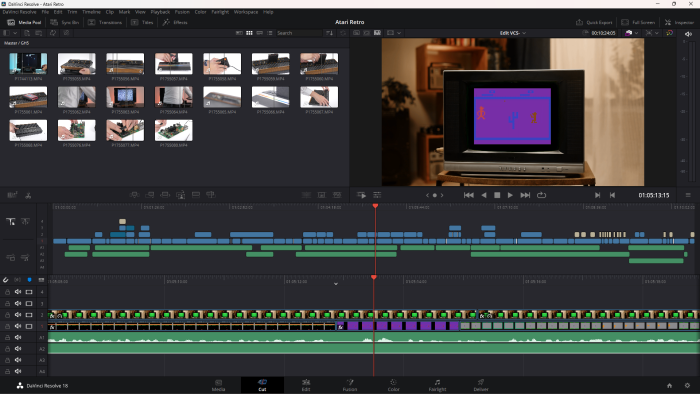The image size is (700, 394).
Task: Switch to the Fusion page tab
Action: coord(350,385)
